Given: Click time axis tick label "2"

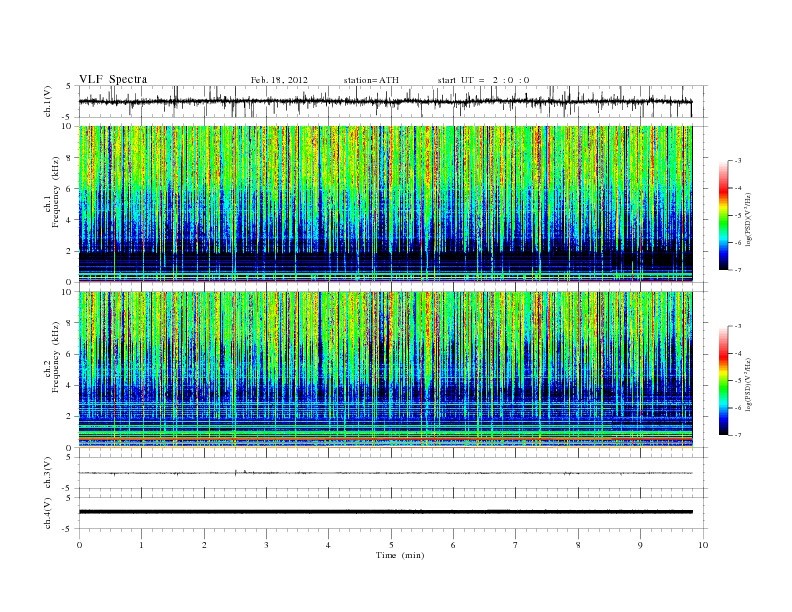Looking at the screenshot, I should coord(204,545).
